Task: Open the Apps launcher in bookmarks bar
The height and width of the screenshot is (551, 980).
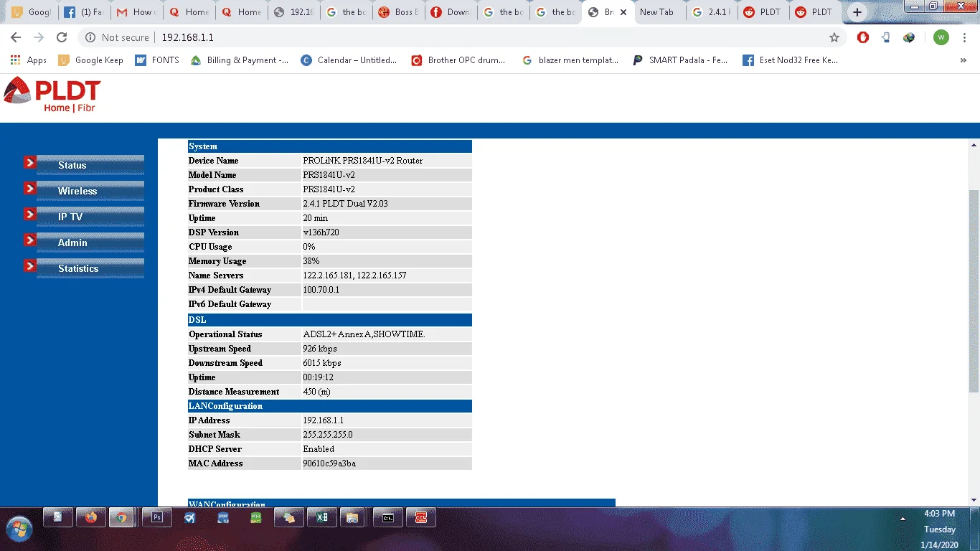Action: tap(29, 60)
